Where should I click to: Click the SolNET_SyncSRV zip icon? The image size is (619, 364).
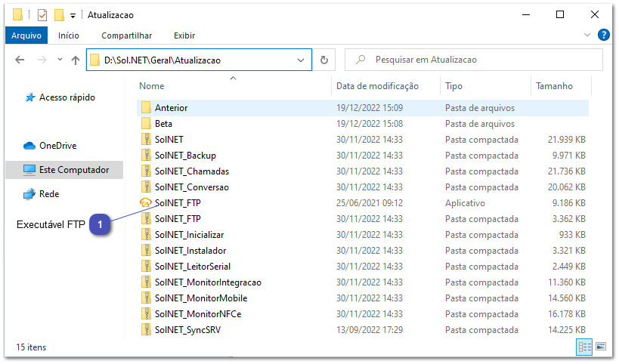pos(146,330)
